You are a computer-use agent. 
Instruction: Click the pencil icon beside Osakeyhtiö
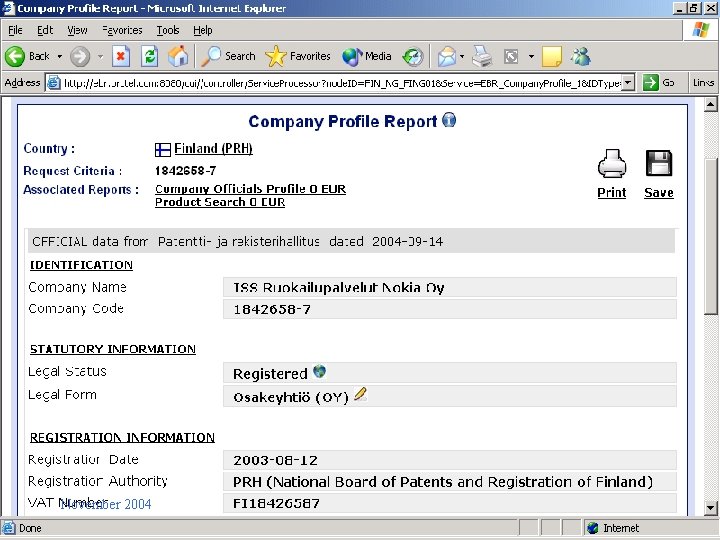coord(360,394)
